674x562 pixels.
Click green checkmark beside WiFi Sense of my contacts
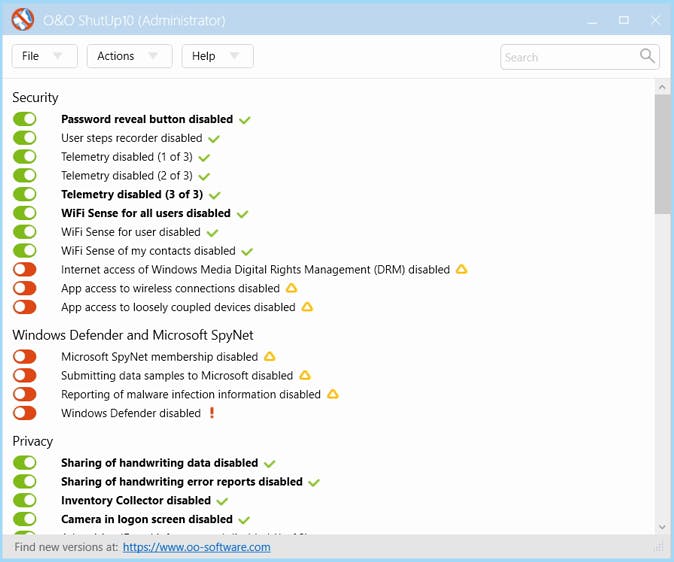[247, 252]
